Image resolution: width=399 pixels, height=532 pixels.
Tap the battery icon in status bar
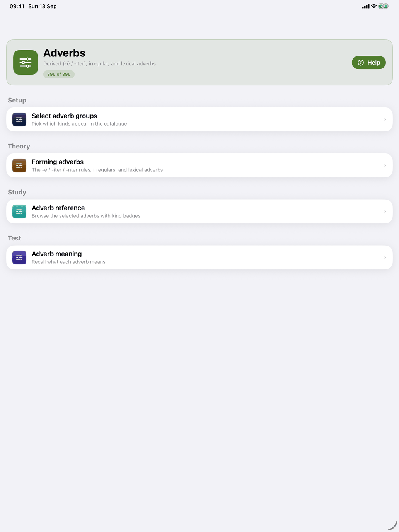[384, 6]
